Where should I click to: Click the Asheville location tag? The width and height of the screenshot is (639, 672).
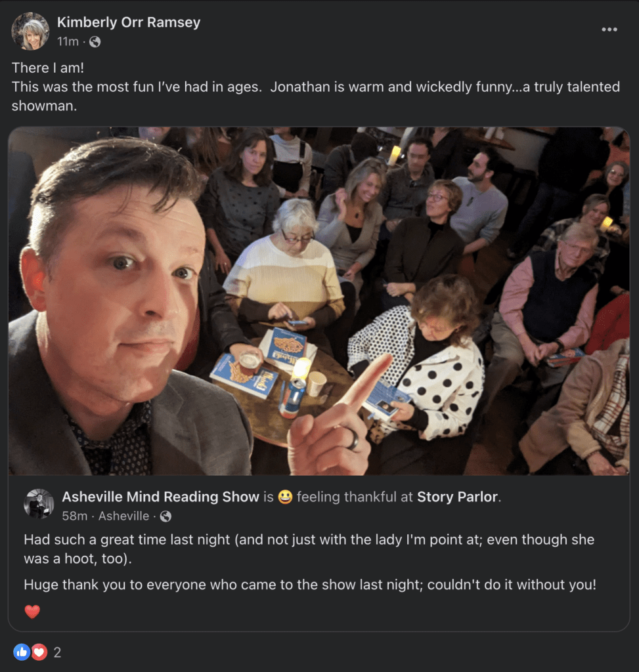(x=123, y=516)
